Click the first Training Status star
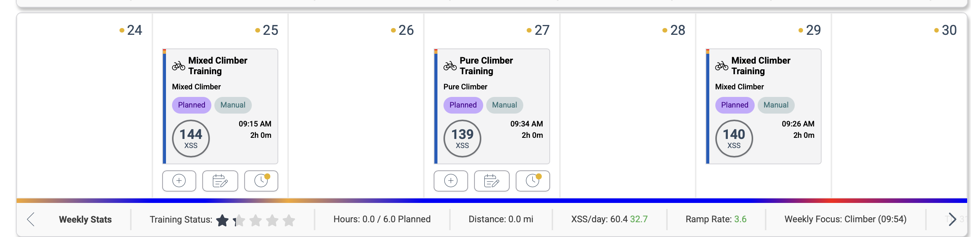 pos(222,220)
